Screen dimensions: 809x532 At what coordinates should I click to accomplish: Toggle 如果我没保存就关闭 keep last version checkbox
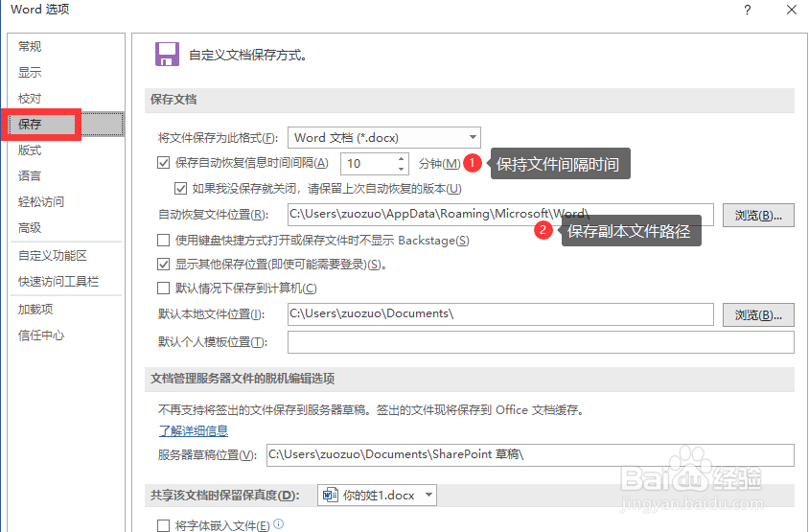pyautogui.click(x=180, y=188)
